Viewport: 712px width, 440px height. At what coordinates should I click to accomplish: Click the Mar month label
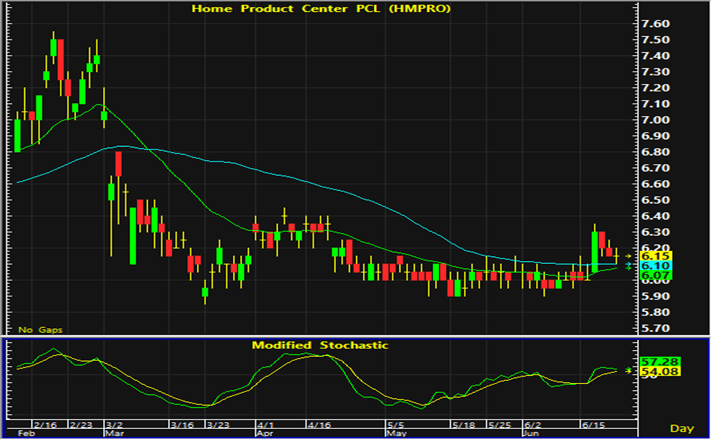(x=114, y=434)
